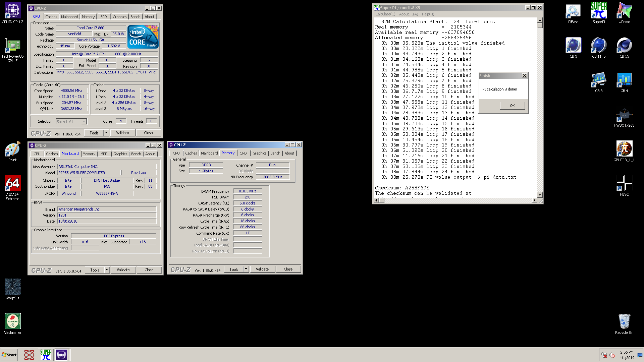Open SPD tab in Mainboard CPU-Z window

click(x=104, y=154)
